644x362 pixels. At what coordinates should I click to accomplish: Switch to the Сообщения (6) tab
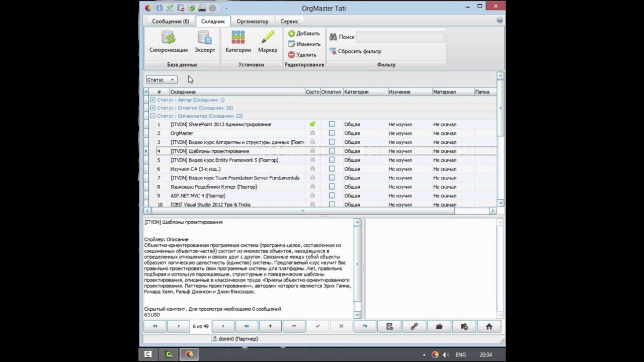click(171, 21)
